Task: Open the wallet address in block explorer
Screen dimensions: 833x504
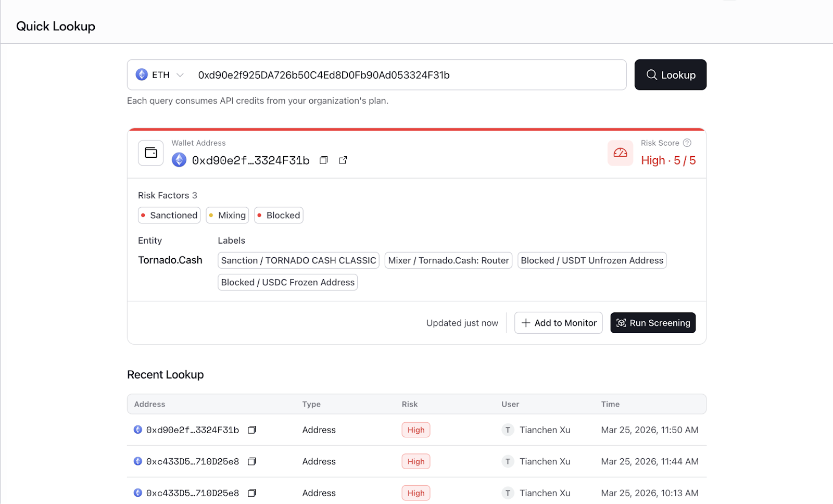Action: coord(343,160)
